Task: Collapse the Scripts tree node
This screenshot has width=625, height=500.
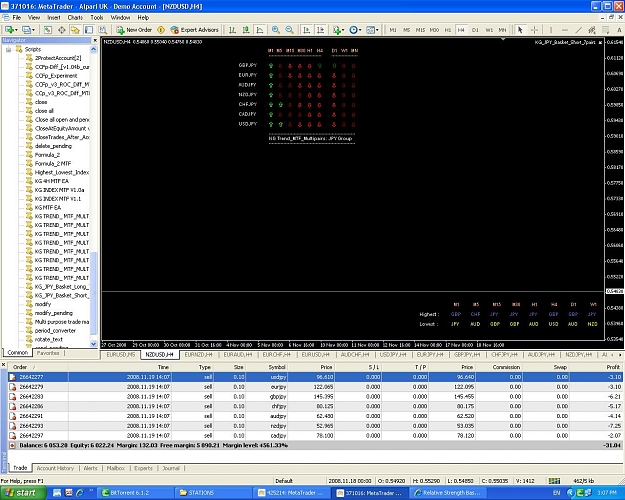Action: (8, 49)
